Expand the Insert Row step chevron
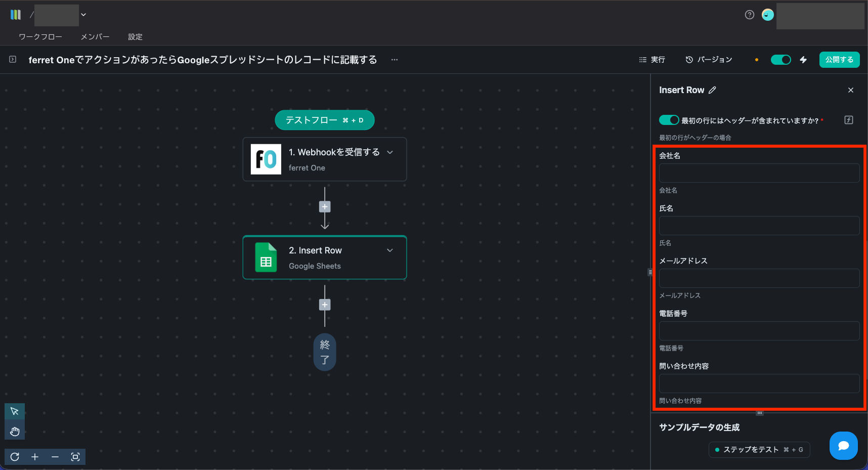This screenshot has height=470, width=868. click(390, 250)
